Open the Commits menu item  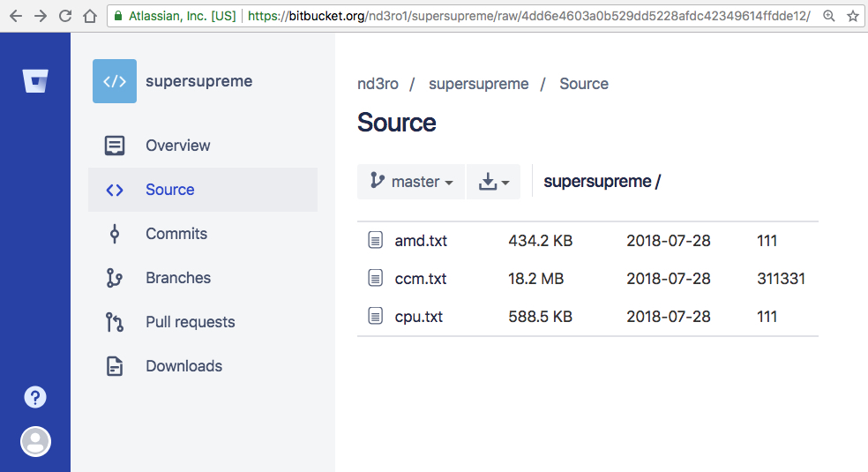click(203, 234)
